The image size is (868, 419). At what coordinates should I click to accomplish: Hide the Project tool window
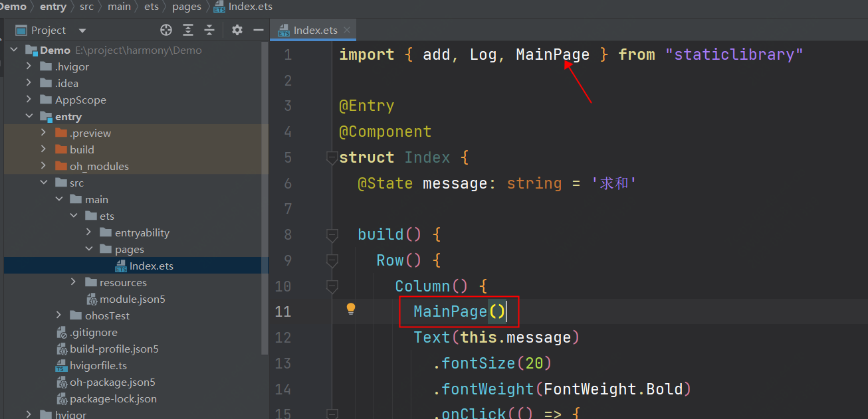(259, 30)
